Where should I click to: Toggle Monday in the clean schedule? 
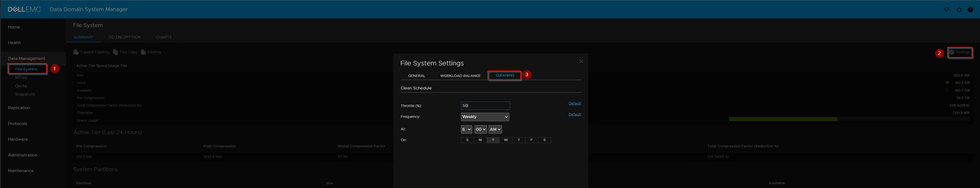(480, 140)
